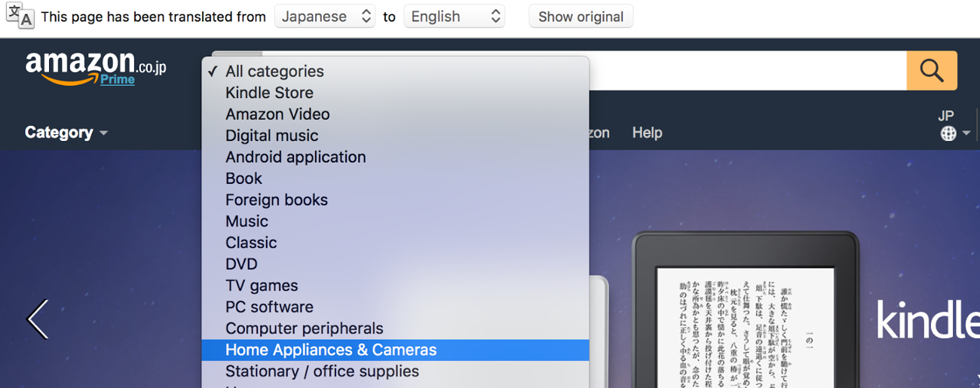Click the Show original button
Image resolution: width=980 pixels, height=388 pixels.
click(580, 17)
